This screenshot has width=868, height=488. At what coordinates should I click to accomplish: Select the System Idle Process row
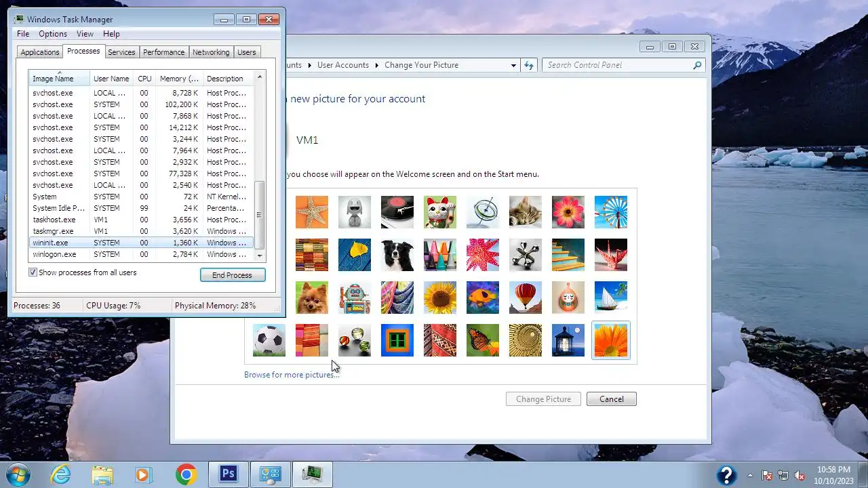point(141,208)
